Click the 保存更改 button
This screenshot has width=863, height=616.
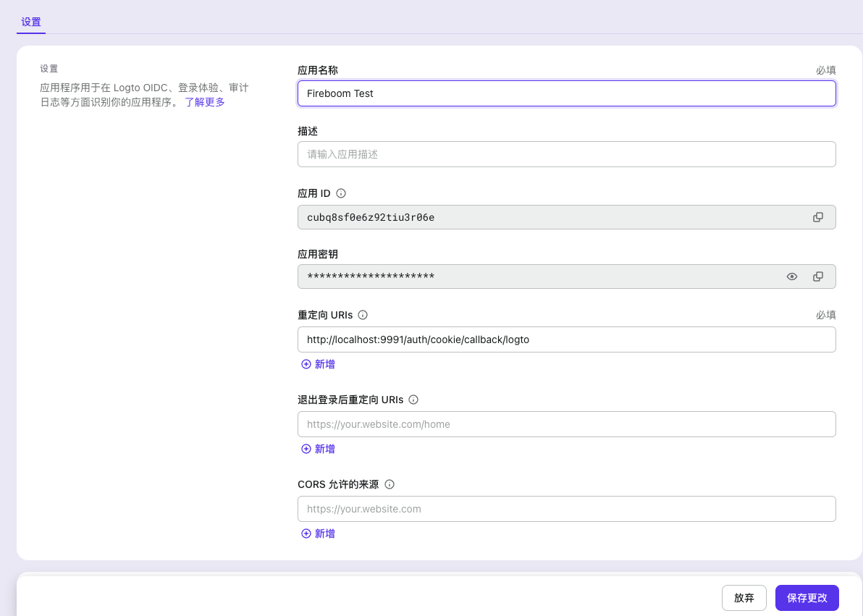coord(807,598)
